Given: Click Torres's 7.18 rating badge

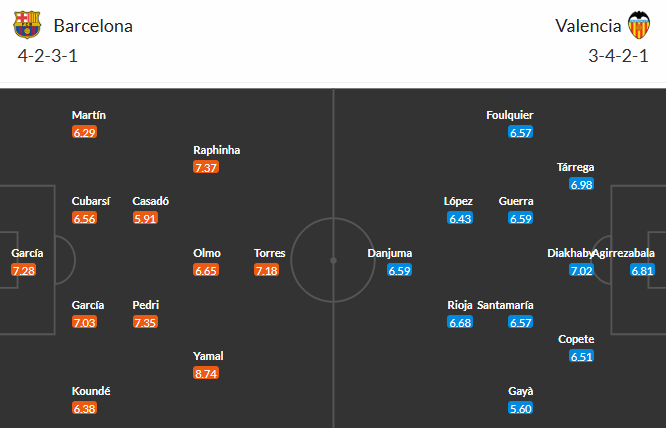Looking at the screenshot, I should pos(268,270).
